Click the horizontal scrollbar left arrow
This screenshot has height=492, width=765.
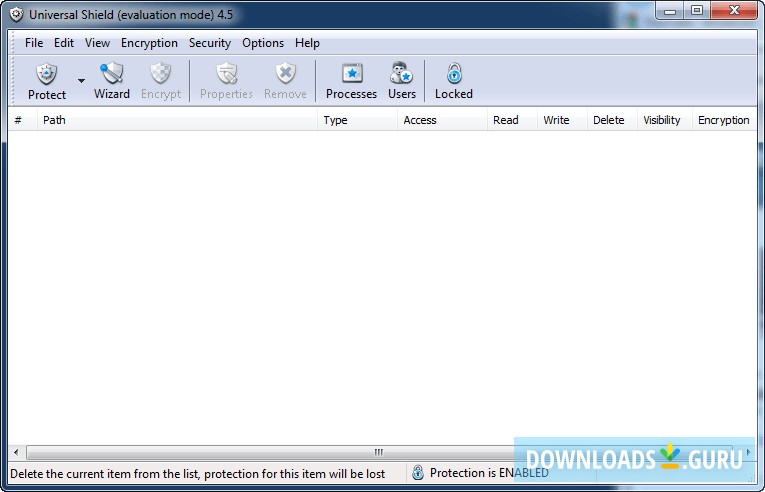(16, 452)
